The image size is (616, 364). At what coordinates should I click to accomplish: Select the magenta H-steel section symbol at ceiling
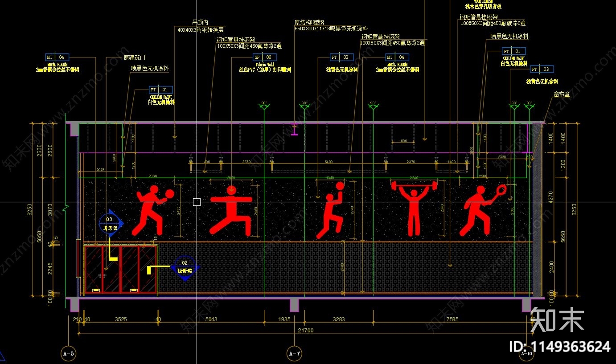[x=294, y=130]
